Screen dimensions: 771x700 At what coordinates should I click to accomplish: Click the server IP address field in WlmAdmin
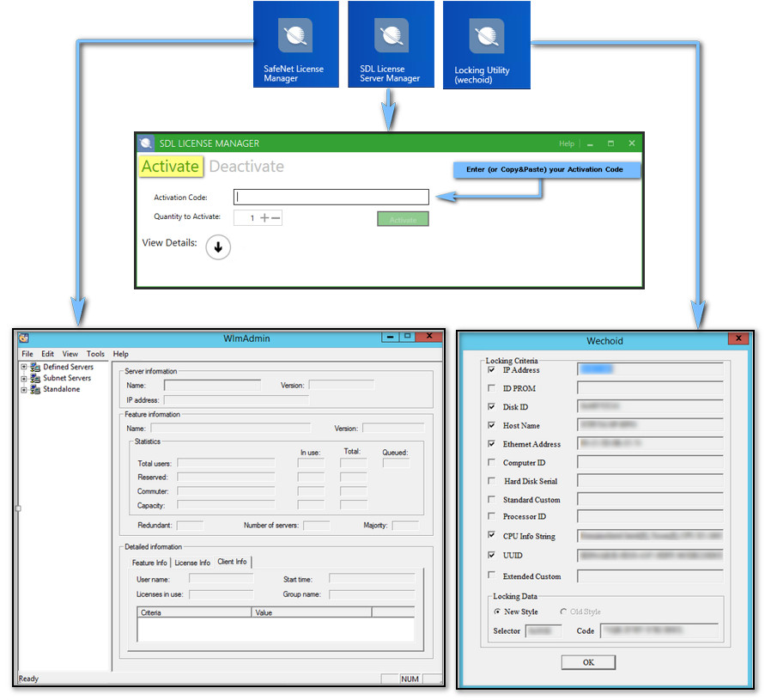click(236, 400)
